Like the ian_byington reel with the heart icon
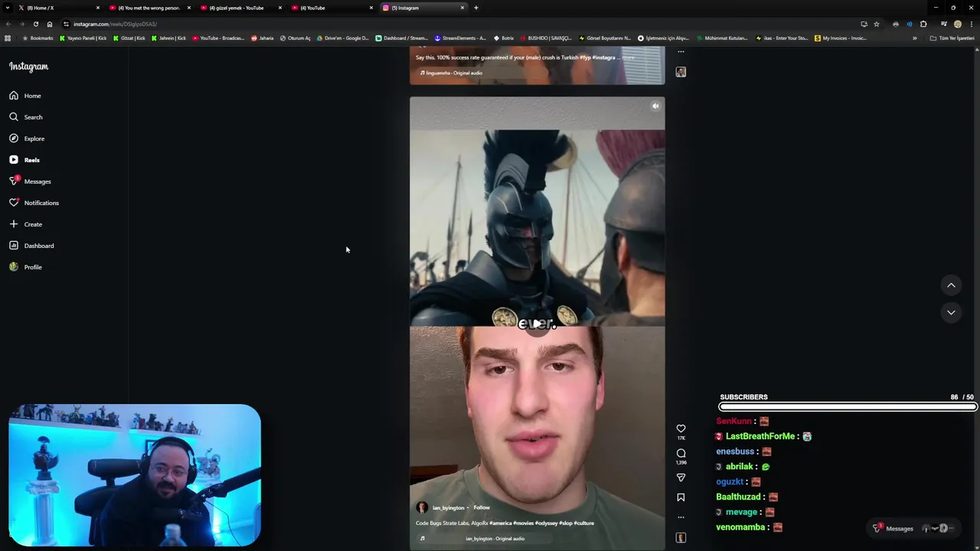This screenshot has height=551, width=980. [x=681, y=429]
